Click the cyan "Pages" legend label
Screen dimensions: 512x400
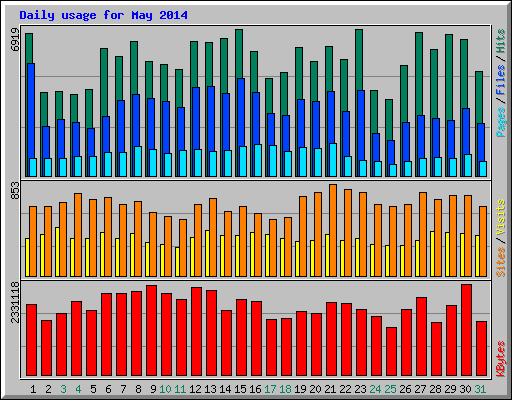pyautogui.click(x=501, y=122)
